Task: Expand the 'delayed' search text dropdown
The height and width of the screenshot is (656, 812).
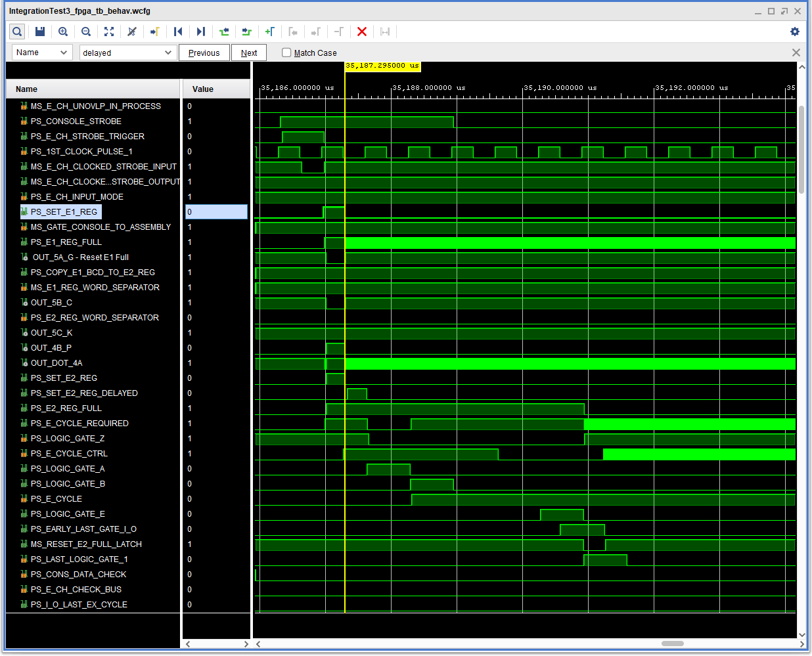Action: click(168, 53)
